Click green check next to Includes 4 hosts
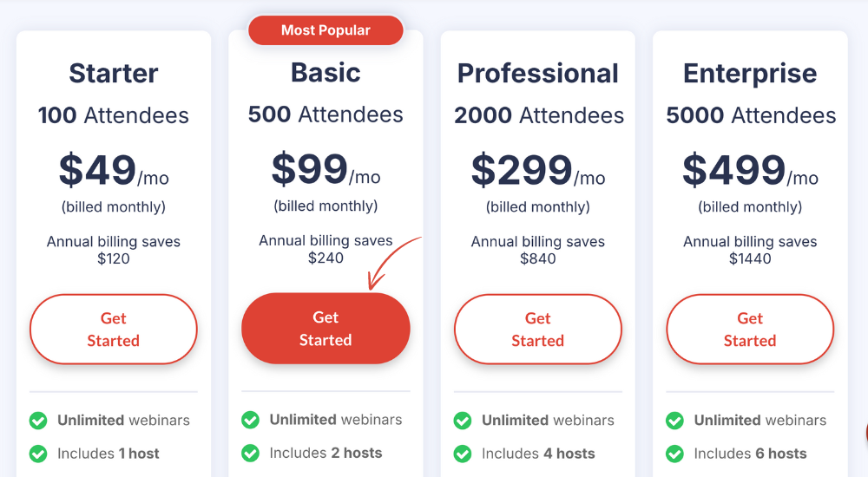This screenshot has height=477, width=868. click(463, 454)
